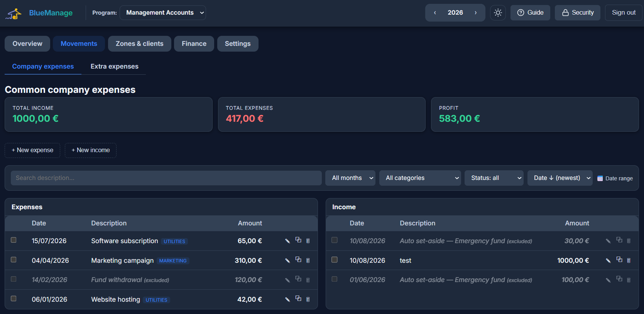
Task: Go to the Finance tab
Action: pyautogui.click(x=194, y=44)
